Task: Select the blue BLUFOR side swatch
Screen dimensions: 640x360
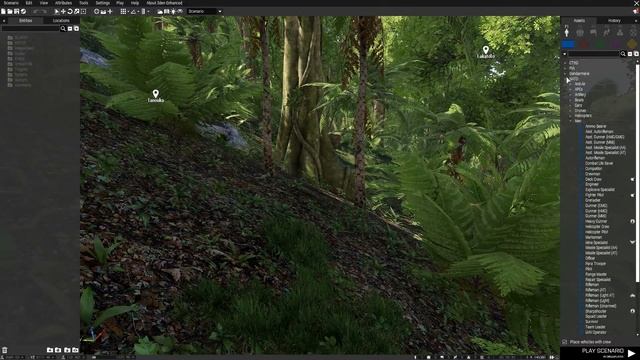Action: (568, 44)
